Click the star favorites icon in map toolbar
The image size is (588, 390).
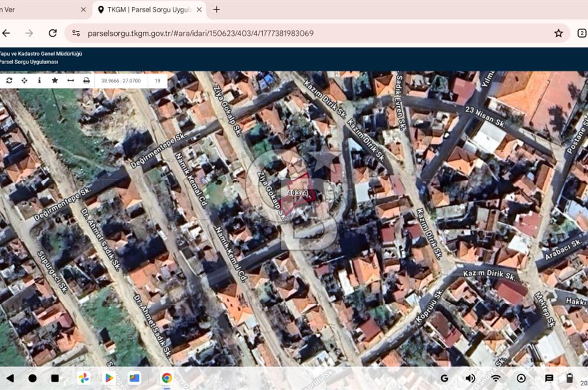(x=55, y=80)
